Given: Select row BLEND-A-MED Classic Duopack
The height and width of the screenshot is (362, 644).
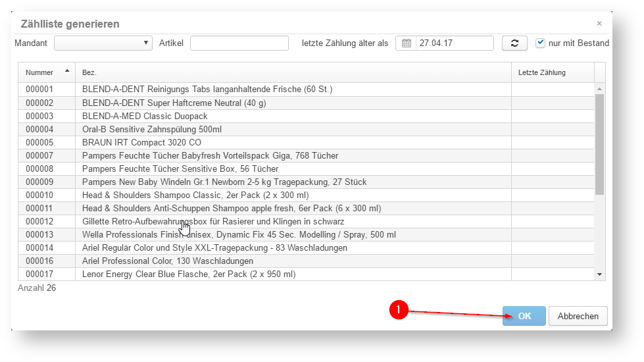Looking at the screenshot, I should point(306,116).
